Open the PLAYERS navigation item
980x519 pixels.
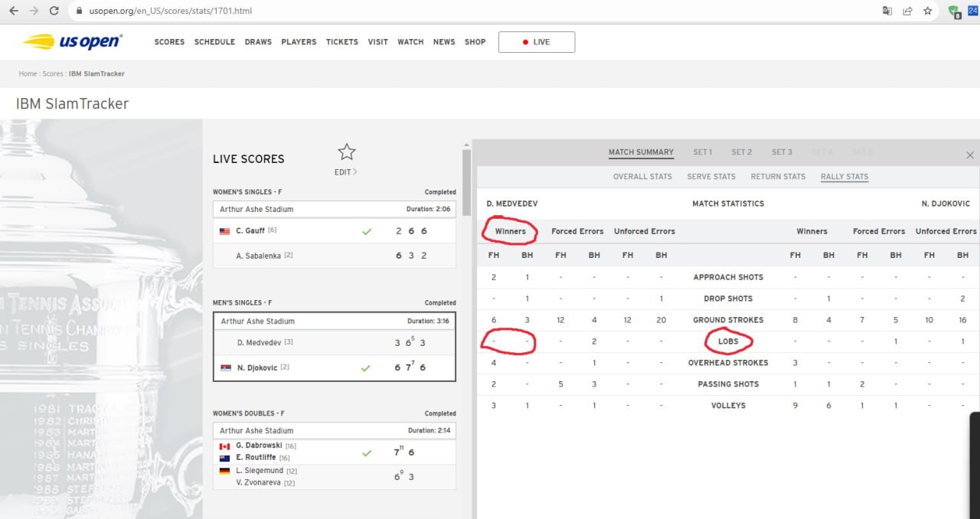(299, 42)
